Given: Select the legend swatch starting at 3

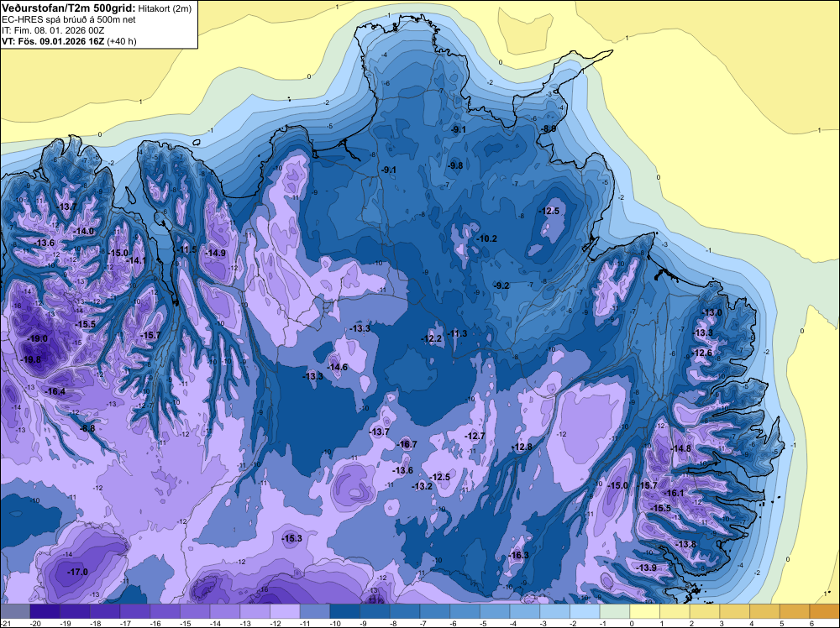Looking at the screenshot, I should click(735, 611).
